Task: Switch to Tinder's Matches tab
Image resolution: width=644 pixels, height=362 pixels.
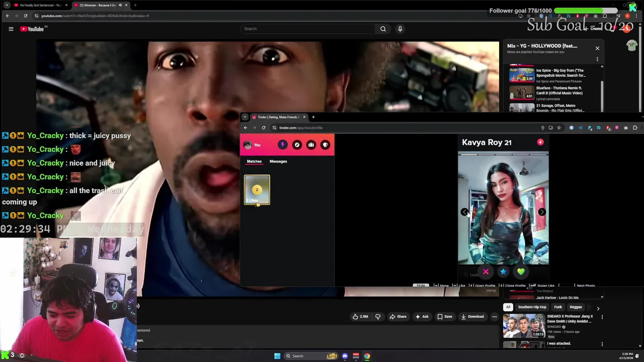Action: click(254, 161)
